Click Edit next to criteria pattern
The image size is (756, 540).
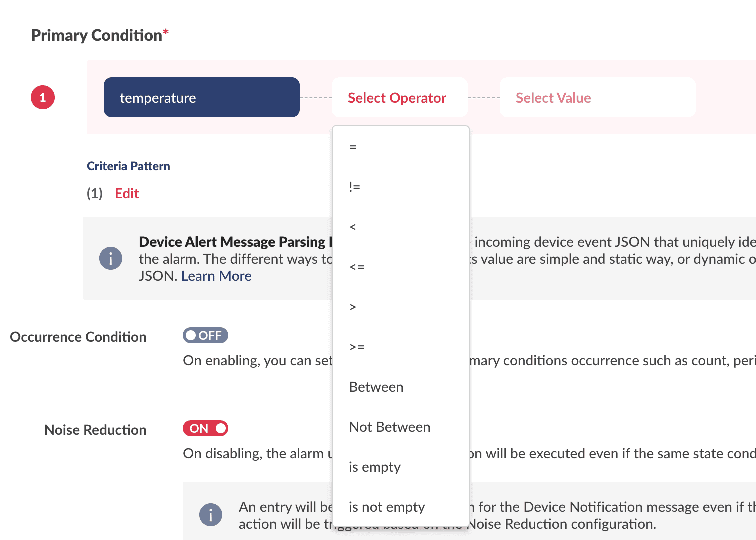point(127,193)
